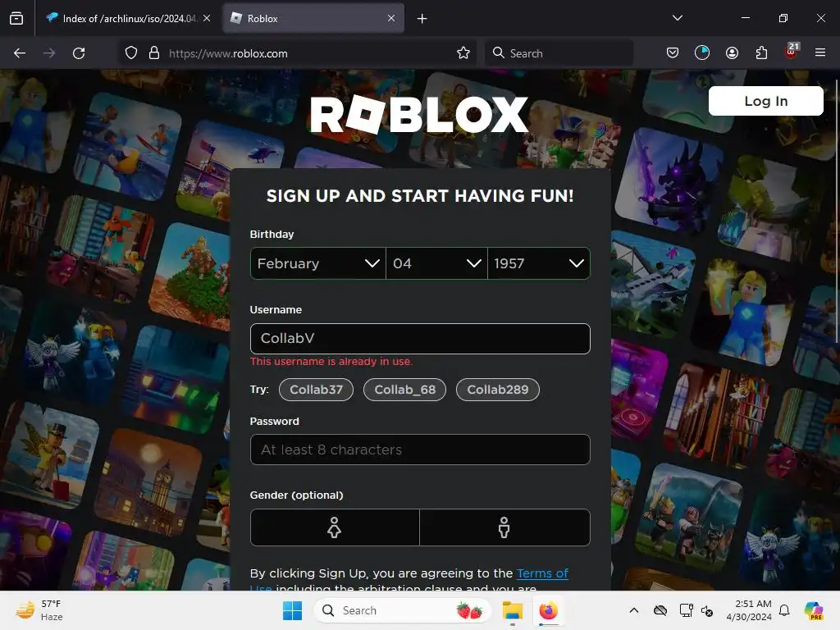The width and height of the screenshot is (840, 630).
Task: Open the Terms of Use link
Action: point(542,573)
